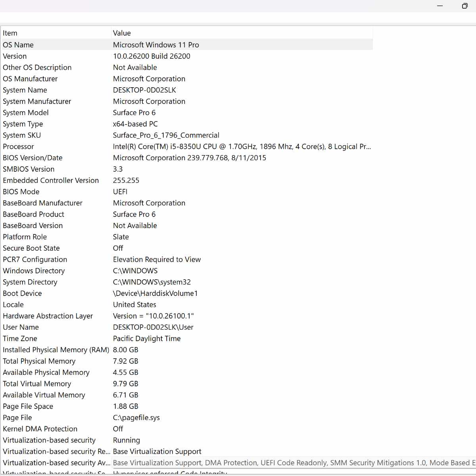Click the DESKTOP-0D02SLK system name value
This screenshot has height=476, width=476.
[x=144, y=90]
